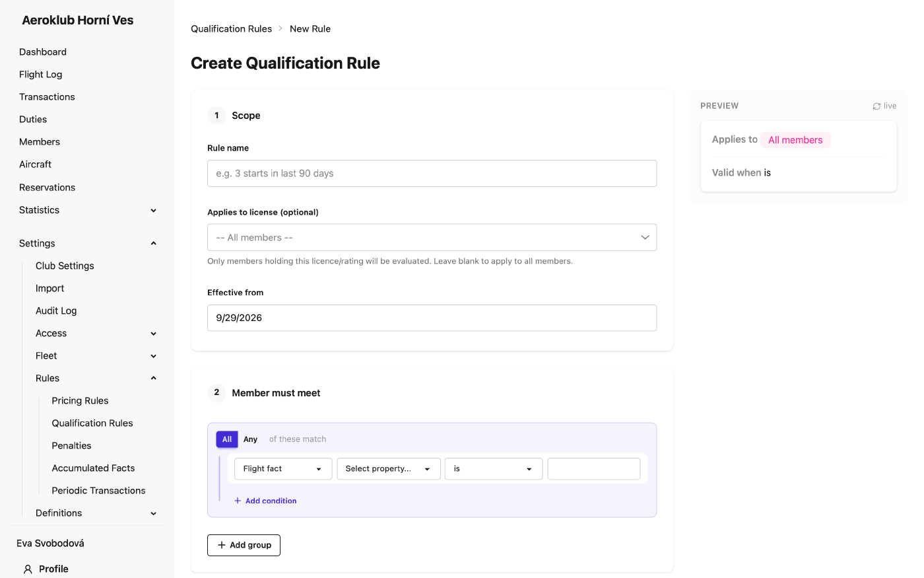
Task: Open Accumulated Facts
Action: point(94,468)
